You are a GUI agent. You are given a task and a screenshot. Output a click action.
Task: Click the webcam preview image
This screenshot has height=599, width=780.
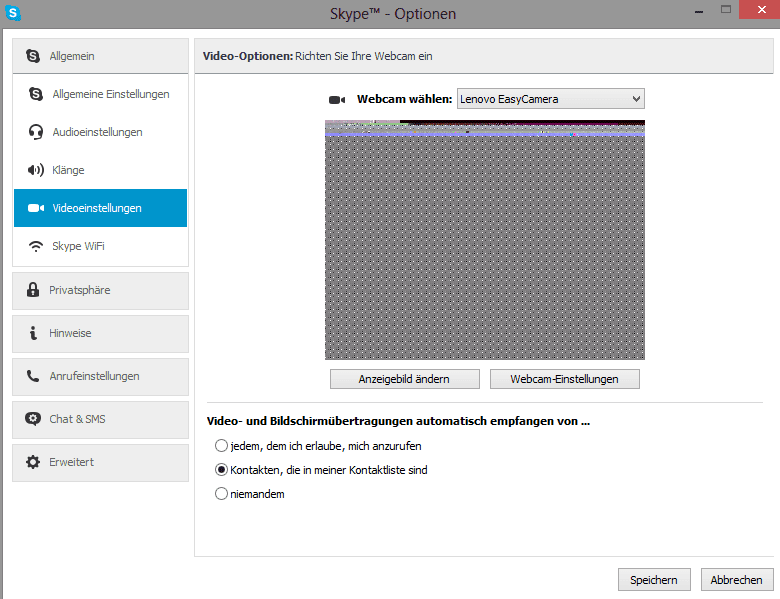coord(485,240)
